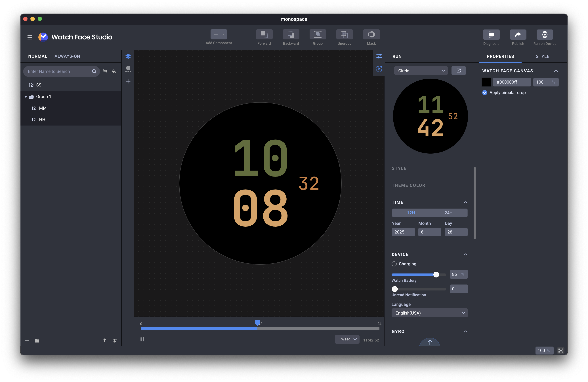This screenshot has width=588, height=382.
Task: Click the Group toolbar icon
Action: (x=318, y=35)
